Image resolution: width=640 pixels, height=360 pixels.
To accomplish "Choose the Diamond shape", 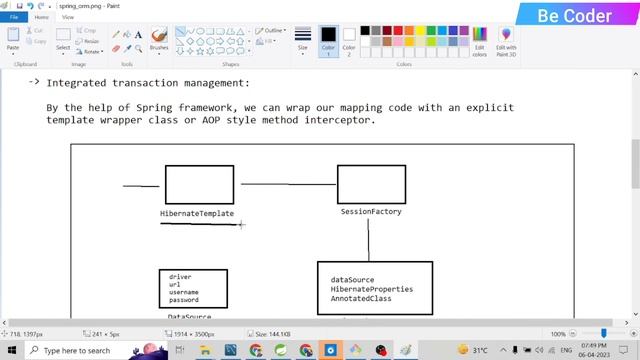I will [x=190, y=41].
